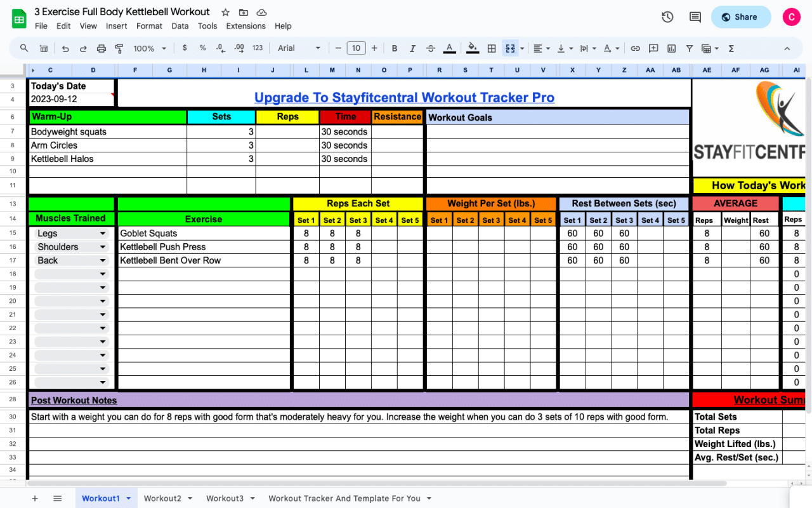Open the Google Sheets home icon
Viewport: 812px width, 508px height.
pyautogui.click(x=19, y=18)
